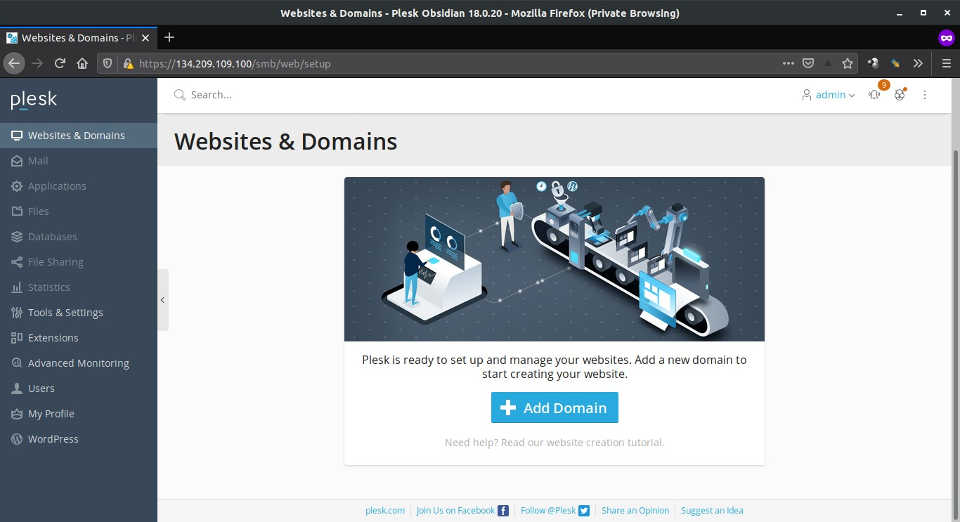Viewport: 960px width, 522px height.
Task: Click the browser Home icon
Action: (x=82, y=63)
